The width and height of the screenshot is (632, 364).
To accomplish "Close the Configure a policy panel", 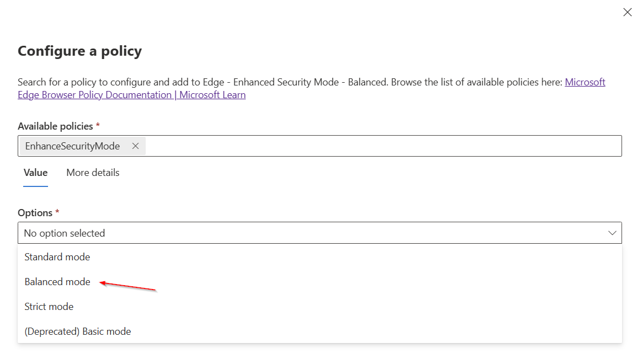I will point(627,13).
